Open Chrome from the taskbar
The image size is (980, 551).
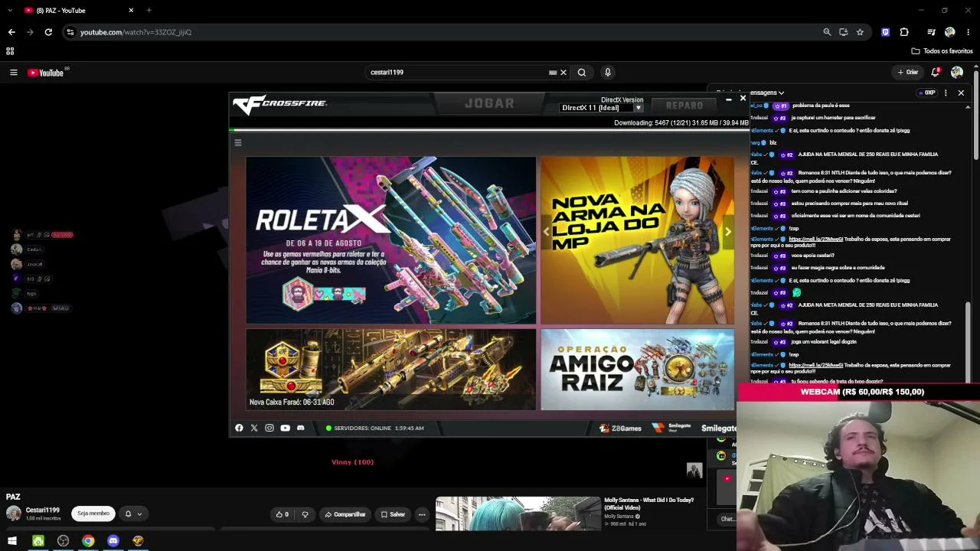pos(88,541)
